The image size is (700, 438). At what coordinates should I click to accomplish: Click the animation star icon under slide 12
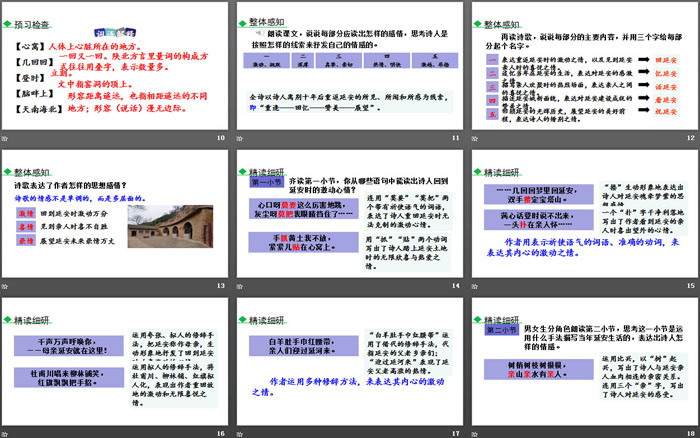tap(475, 138)
